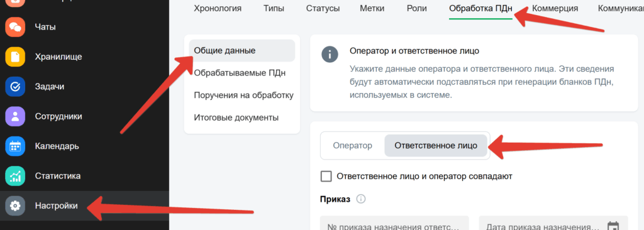Open the Statistics chart icon
644x230 pixels.
pyautogui.click(x=15, y=176)
